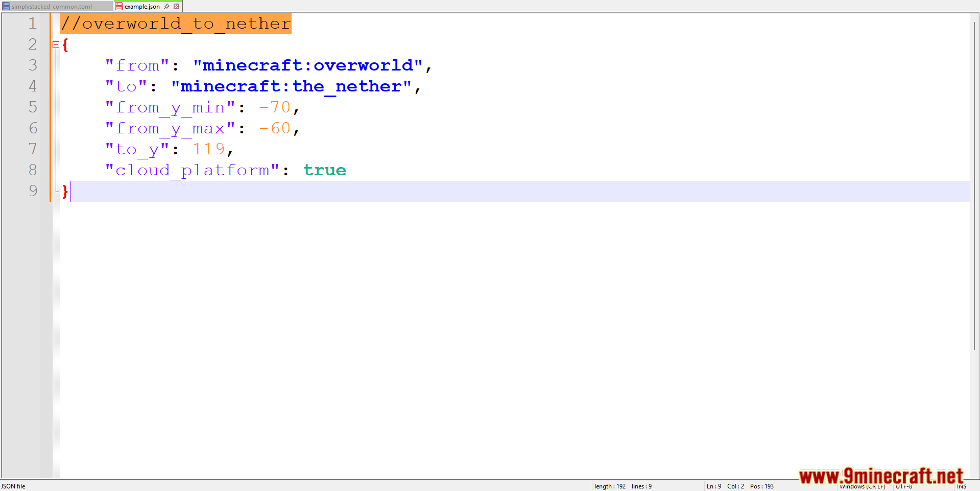Close the example.json tab
Screen dimensions: 980x491
(177, 7)
